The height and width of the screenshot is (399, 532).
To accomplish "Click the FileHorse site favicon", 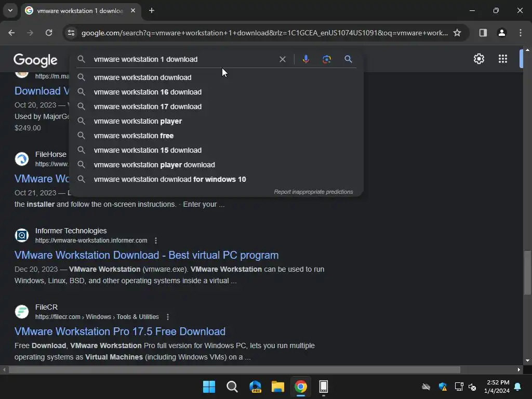I will (x=22, y=159).
